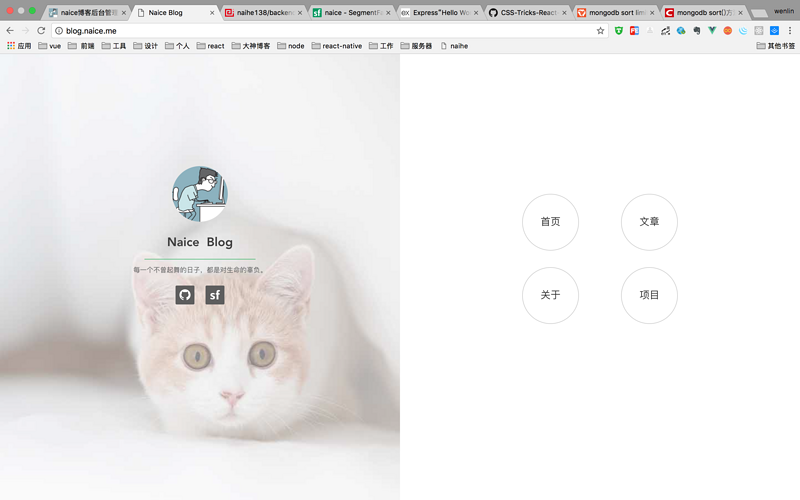Screen dimensions: 800x500
Task: Switch to naihe138/backend tab
Action: click(264, 12)
